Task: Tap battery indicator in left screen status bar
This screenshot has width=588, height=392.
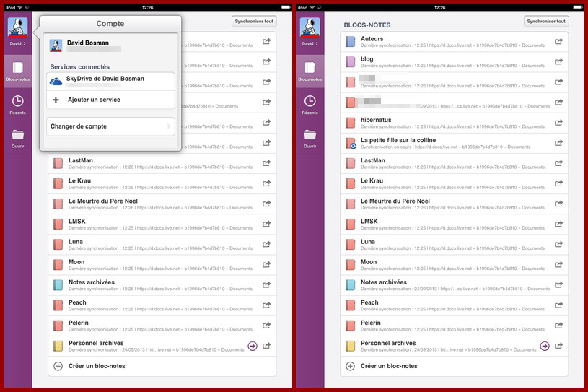Action: [x=286, y=7]
